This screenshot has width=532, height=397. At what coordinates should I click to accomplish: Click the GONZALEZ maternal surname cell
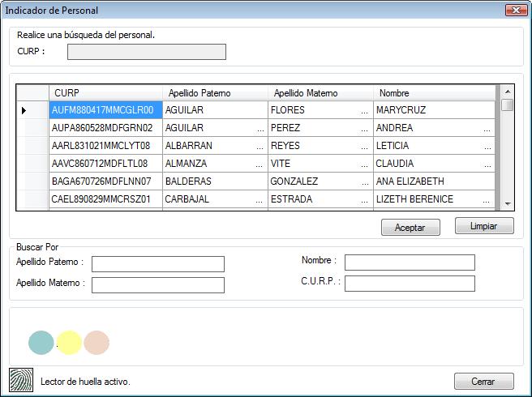(x=320, y=181)
